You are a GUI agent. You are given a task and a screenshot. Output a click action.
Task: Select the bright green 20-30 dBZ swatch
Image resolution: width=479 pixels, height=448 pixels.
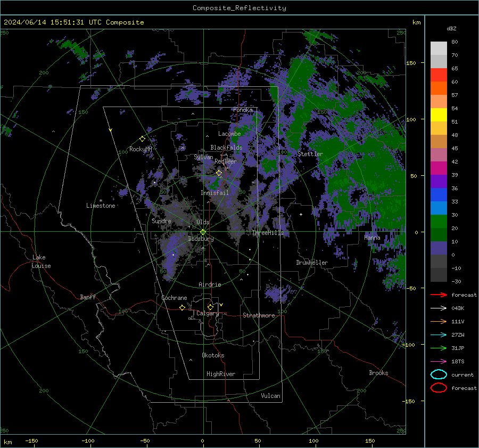click(439, 222)
